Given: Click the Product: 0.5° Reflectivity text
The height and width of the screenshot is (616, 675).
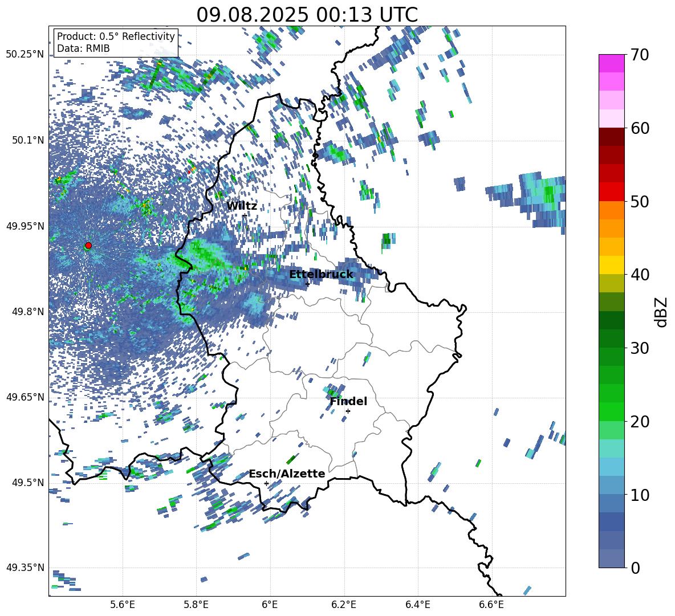Looking at the screenshot, I should point(116,36).
